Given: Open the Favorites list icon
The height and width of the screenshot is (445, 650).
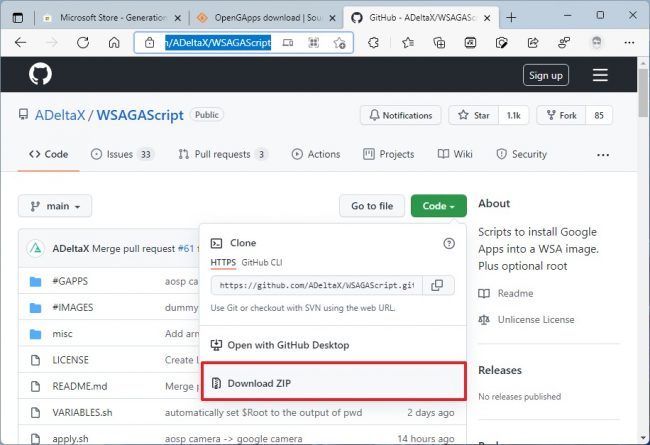Looking at the screenshot, I should (408, 42).
